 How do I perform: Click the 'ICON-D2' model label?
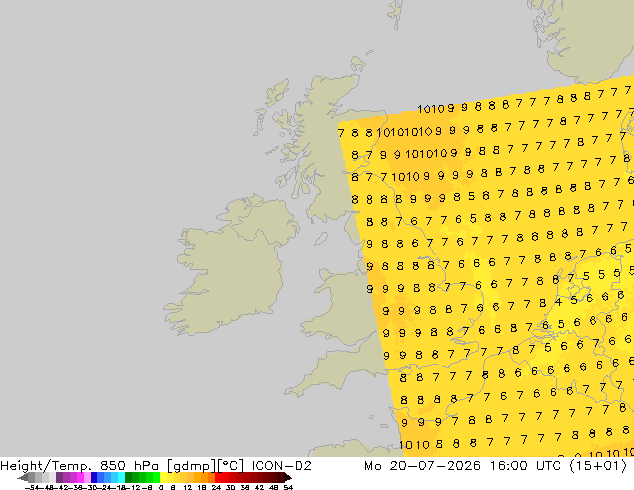point(281,466)
